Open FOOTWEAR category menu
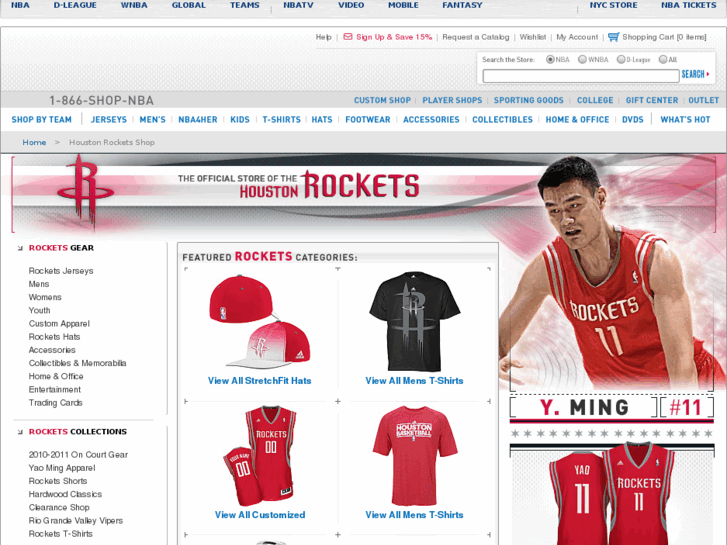727x545 pixels. 368,120
